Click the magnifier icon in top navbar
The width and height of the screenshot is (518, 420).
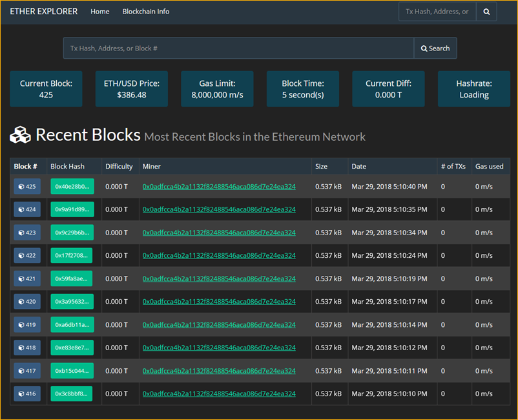[487, 12]
